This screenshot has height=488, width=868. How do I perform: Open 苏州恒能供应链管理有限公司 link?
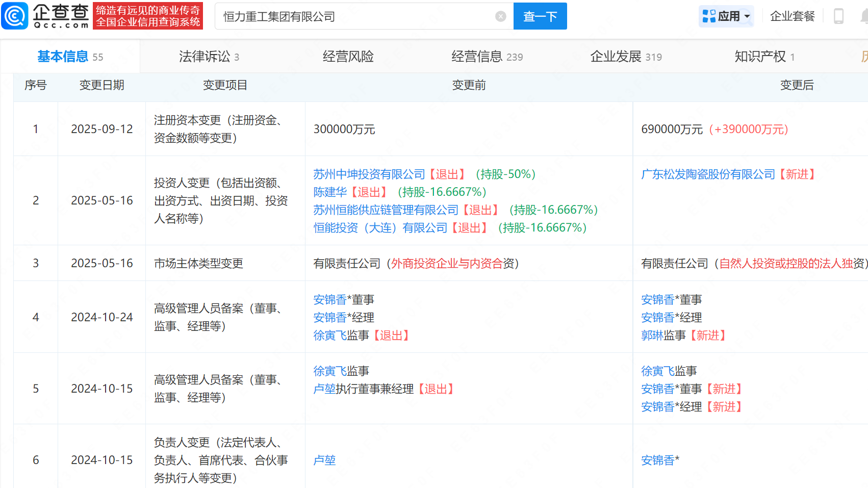click(386, 210)
